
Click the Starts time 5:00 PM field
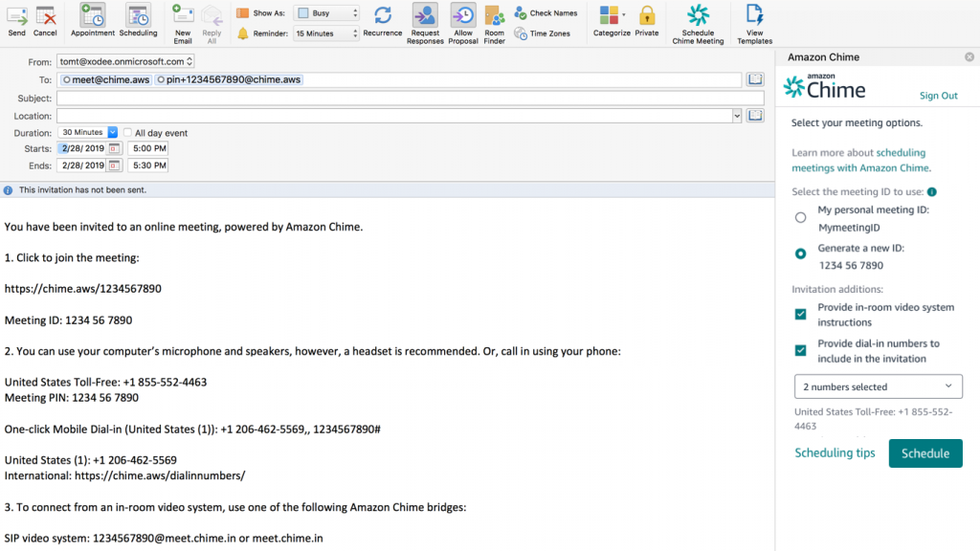[x=149, y=148]
